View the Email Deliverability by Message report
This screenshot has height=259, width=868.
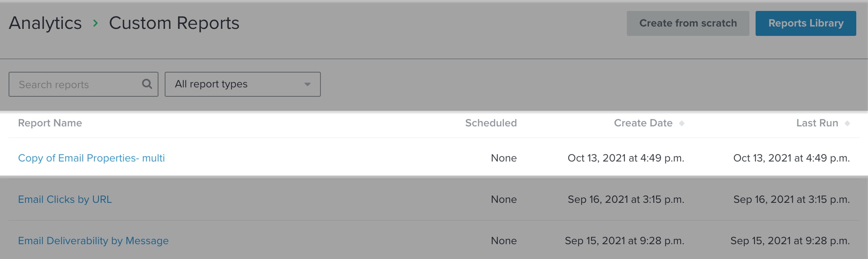94,241
